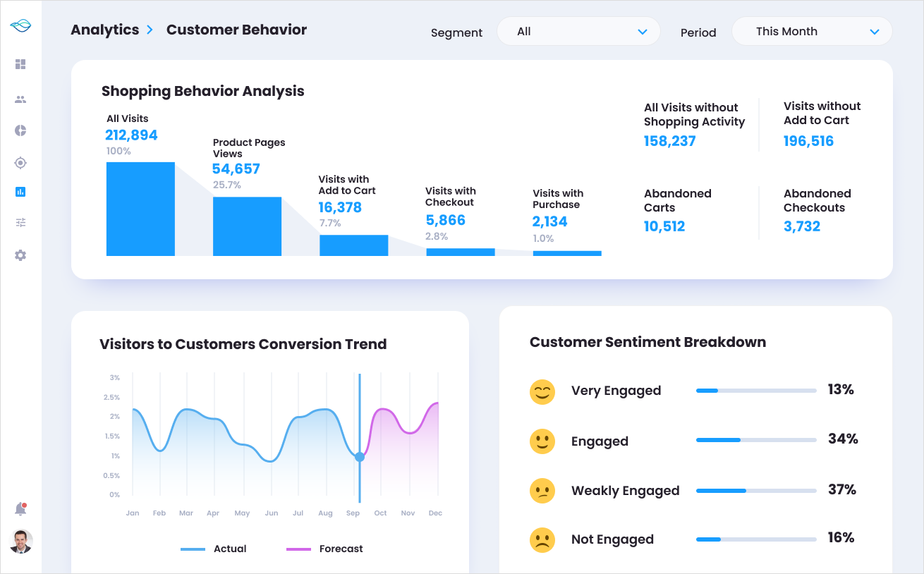Select the audience targeting icon
Screen dimensions: 924x574
(20, 162)
